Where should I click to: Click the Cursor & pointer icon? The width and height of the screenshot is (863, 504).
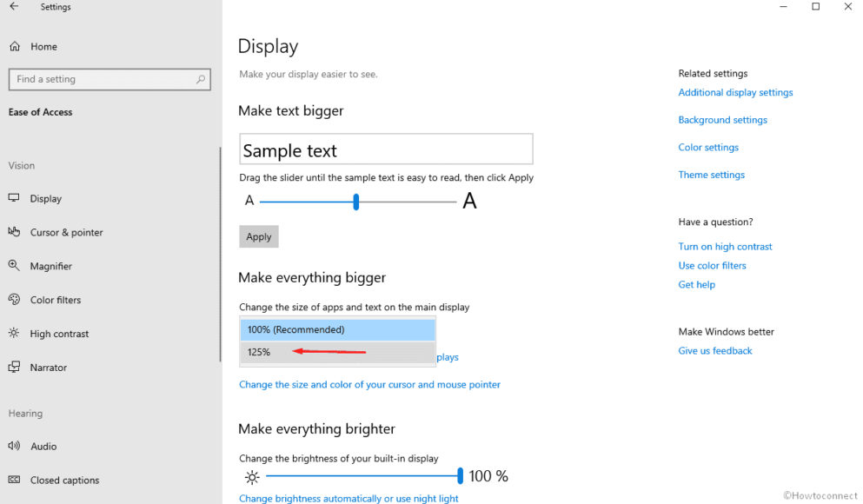coord(14,232)
